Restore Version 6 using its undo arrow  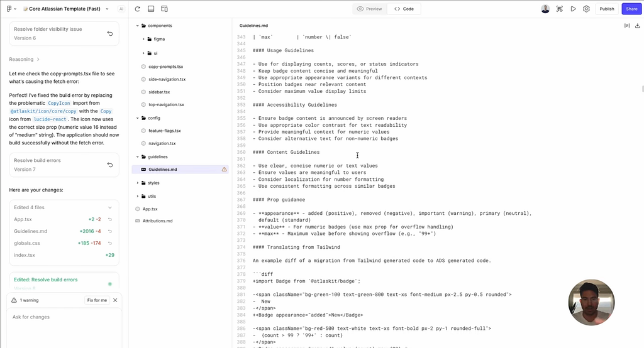(110, 34)
